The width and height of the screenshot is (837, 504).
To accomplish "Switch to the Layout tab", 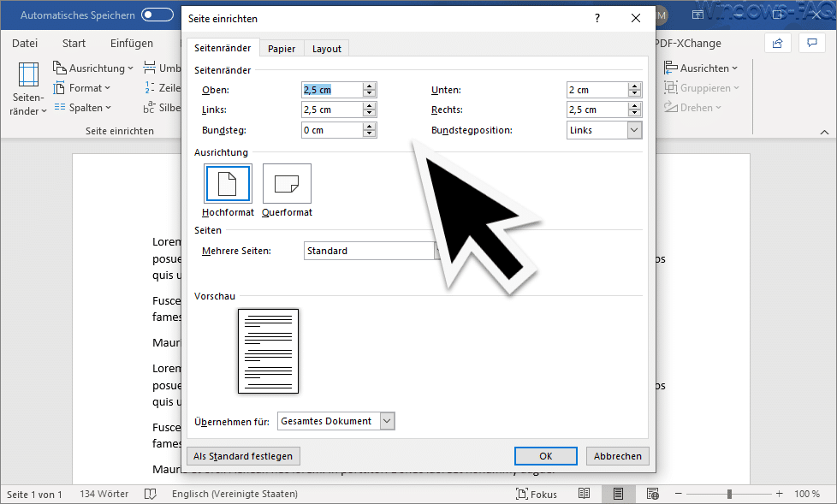I will pyautogui.click(x=327, y=49).
